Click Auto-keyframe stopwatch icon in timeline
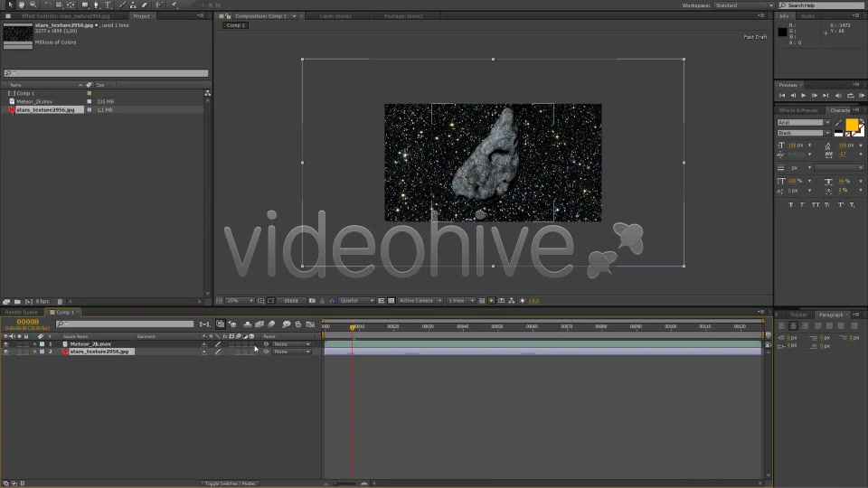This screenshot has width=868, height=488. coord(297,324)
